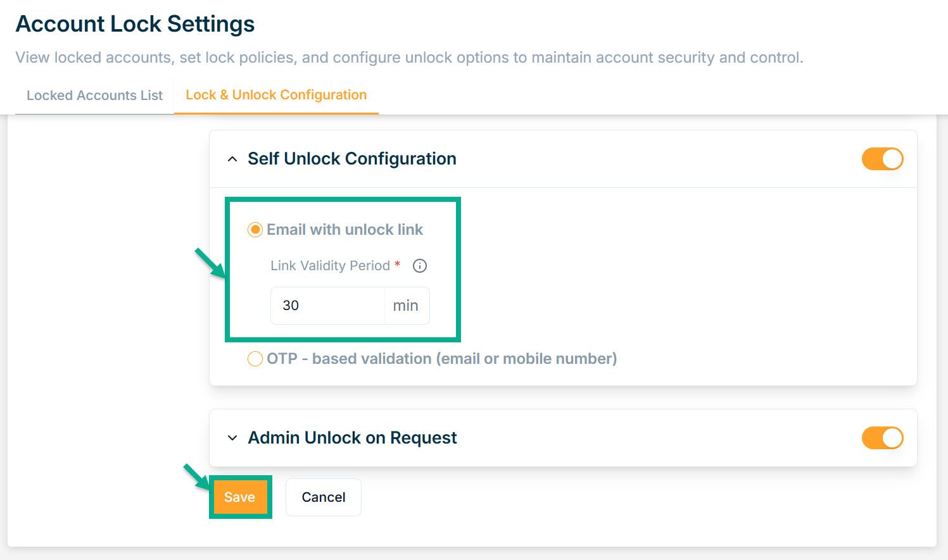Disable the Self Unlock Configuration toggle
Viewport: 948px width, 560px height.
click(x=882, y=159)
